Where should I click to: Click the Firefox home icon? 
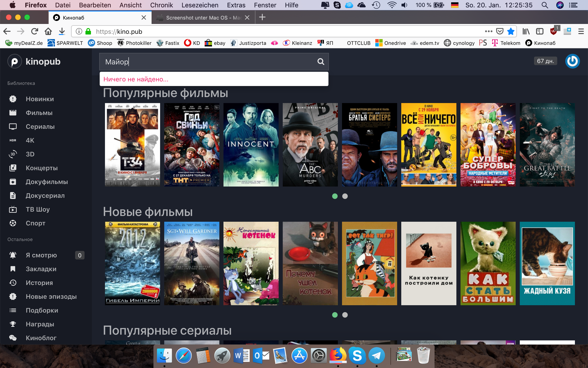click(48, 31)
